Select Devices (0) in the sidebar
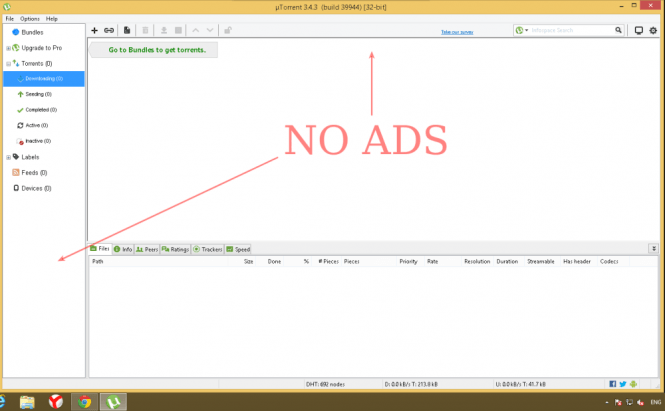Viewport: 665px width, 411px height. [x=36, y=188]
